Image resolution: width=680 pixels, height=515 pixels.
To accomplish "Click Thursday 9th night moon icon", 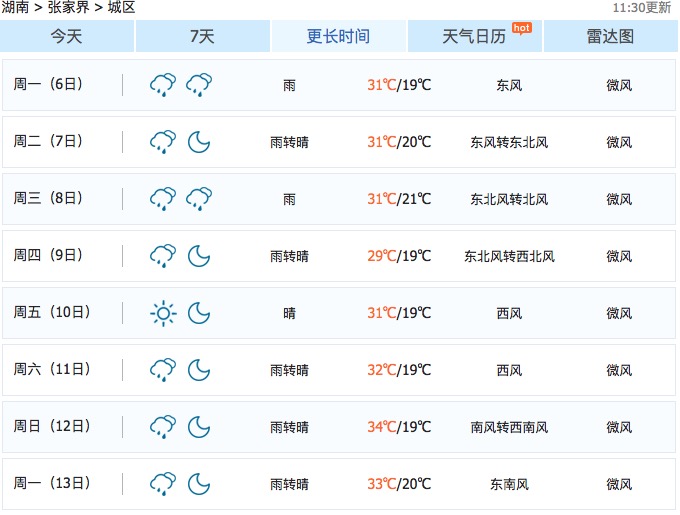I will (x=199, y=256).
